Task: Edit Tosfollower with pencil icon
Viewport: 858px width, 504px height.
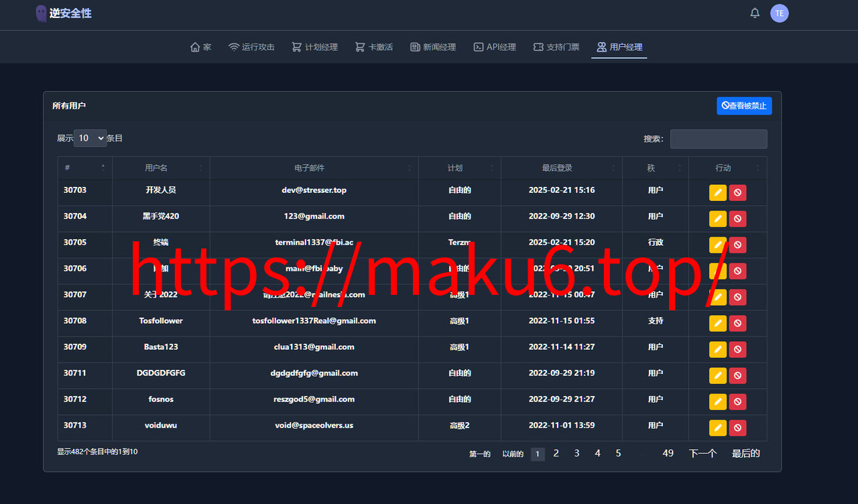Action: click(x=718, y=323)
